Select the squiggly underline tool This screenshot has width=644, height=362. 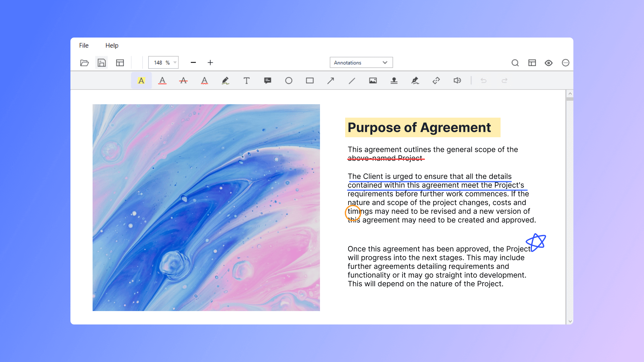click(205, 80)
